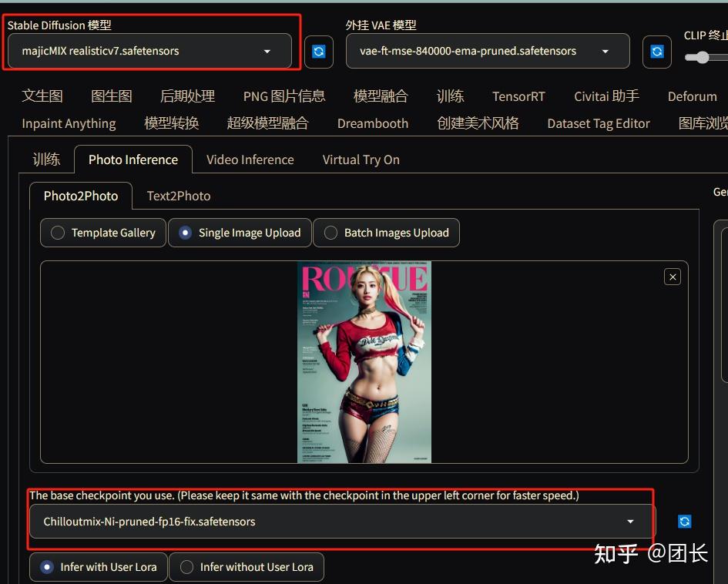Select the Template Gallery radio option
This screenshot has width=728, height=584.
pyautogui.click(x=103, y=233)
